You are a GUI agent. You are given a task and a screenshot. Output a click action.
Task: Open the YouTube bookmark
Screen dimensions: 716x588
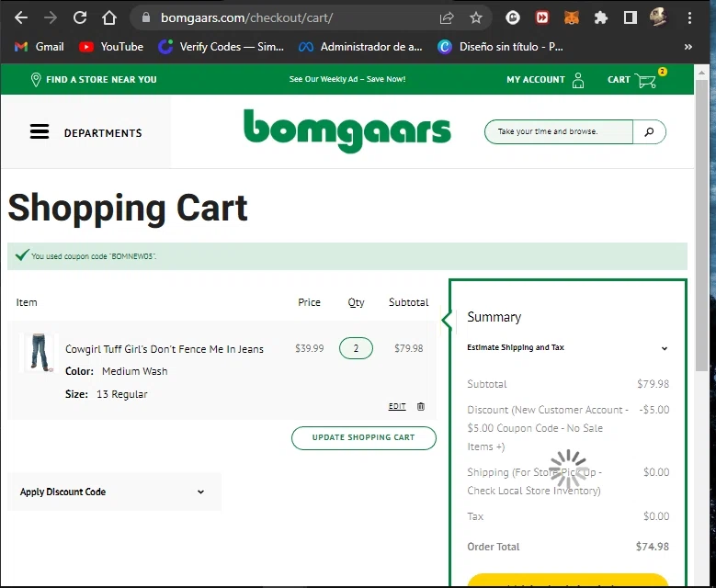[111, 47]
